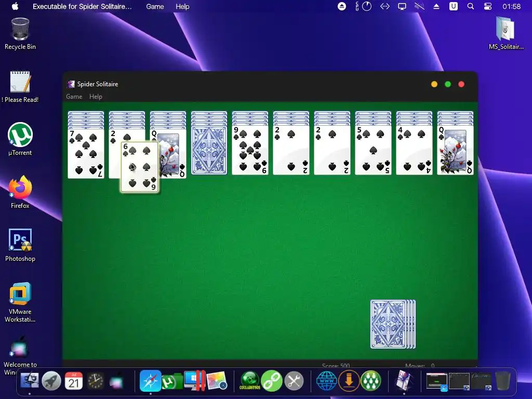Viewport: 532px width, 399px height.
Task: Open Launchpad rocket icon in the dock
Action: coord(51,381)
